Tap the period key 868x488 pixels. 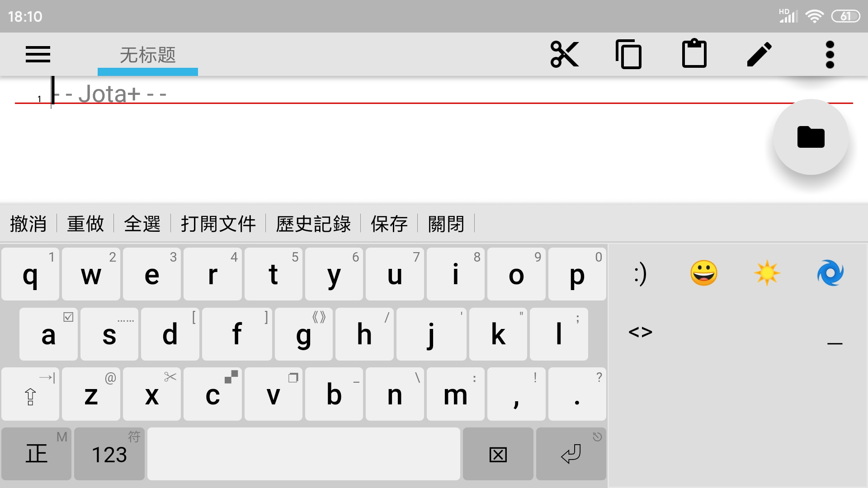(x=577, y=394)
